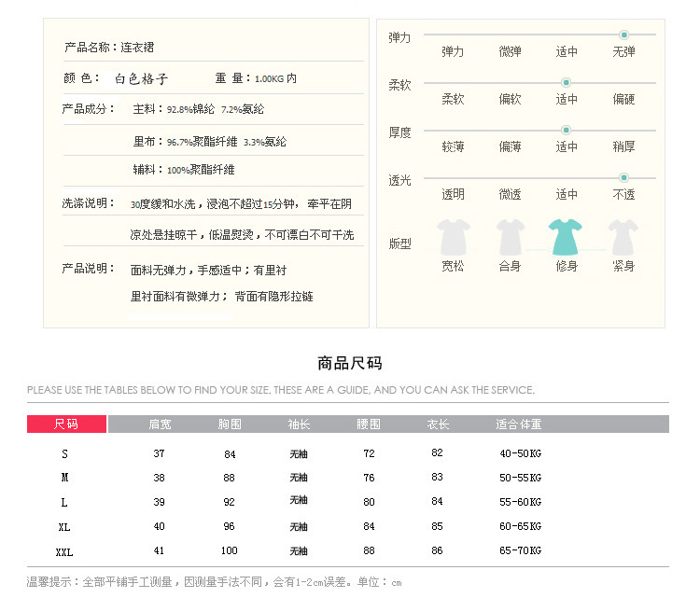Click the 白色格子 color value text
700x612 pixels.
[142, 79]
